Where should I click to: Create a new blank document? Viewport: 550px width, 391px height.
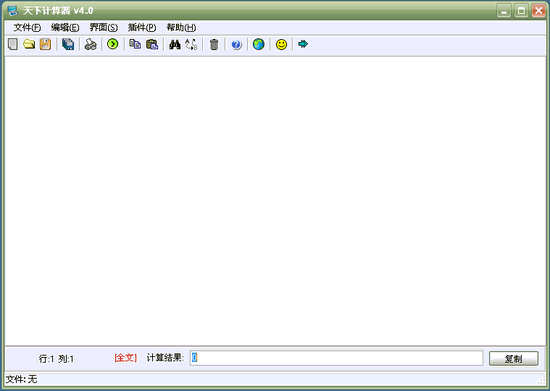[13, 44]
